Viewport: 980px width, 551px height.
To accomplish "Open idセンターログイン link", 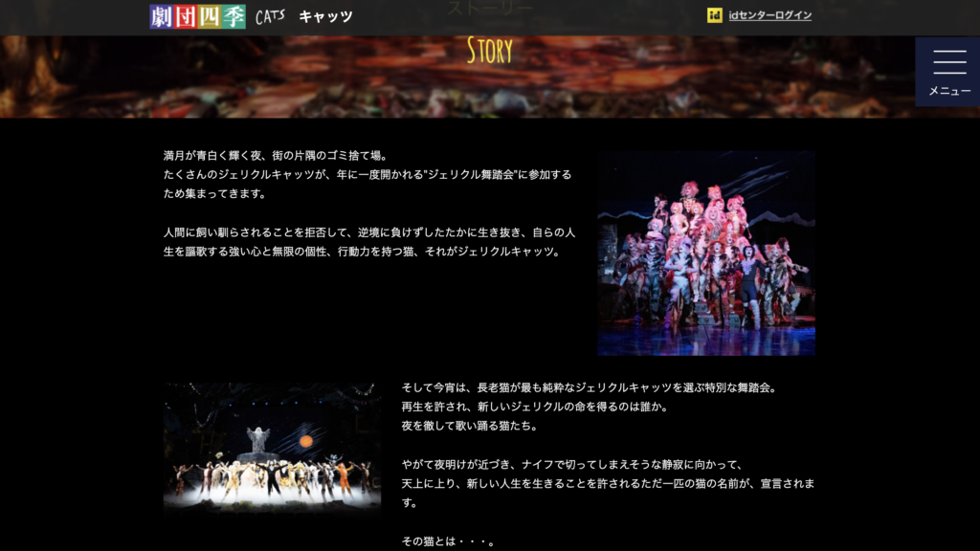I will pyautogui.click(x=770, y=15).
